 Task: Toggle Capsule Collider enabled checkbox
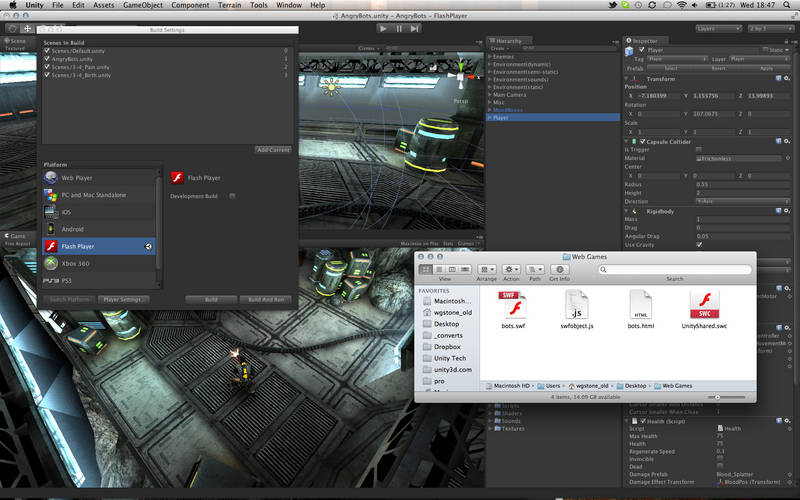point(642,141)
